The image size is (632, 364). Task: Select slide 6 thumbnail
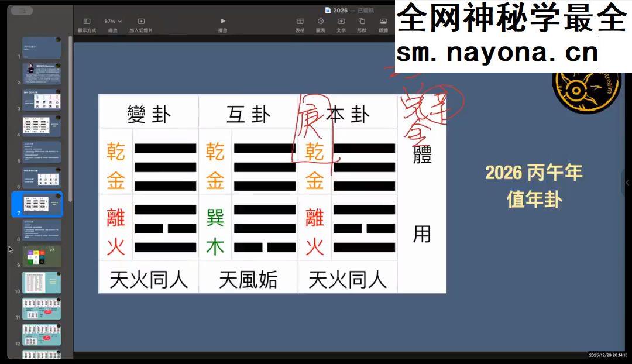click(42, 178)
